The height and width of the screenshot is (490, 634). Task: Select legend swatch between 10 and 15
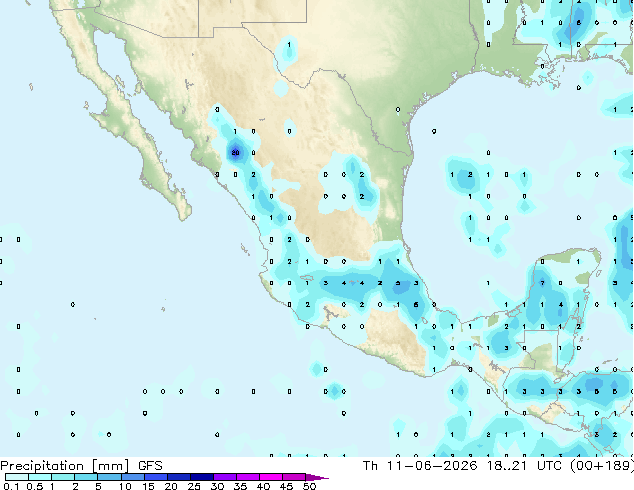(132, 477)
